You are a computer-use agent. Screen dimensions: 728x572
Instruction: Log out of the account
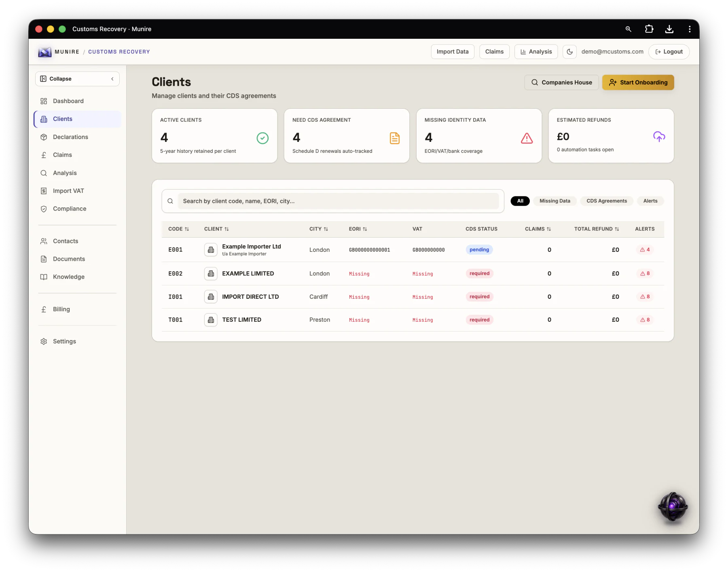[669, 52]
